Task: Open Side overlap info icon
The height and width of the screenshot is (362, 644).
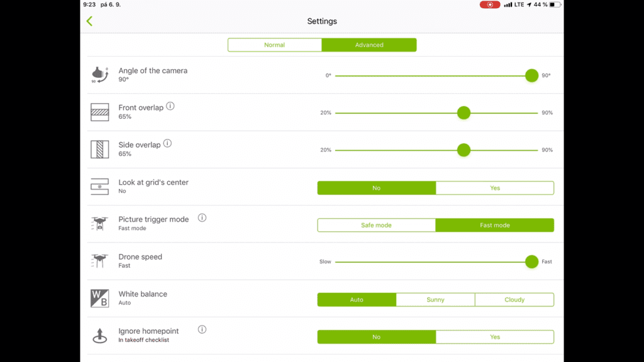Action: (x=167, y=143)
